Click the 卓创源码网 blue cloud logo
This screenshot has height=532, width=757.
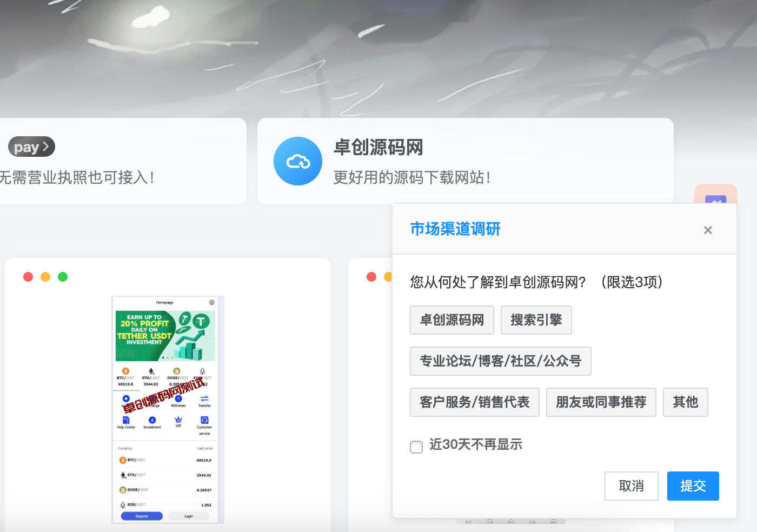click(x=297, y=161)
